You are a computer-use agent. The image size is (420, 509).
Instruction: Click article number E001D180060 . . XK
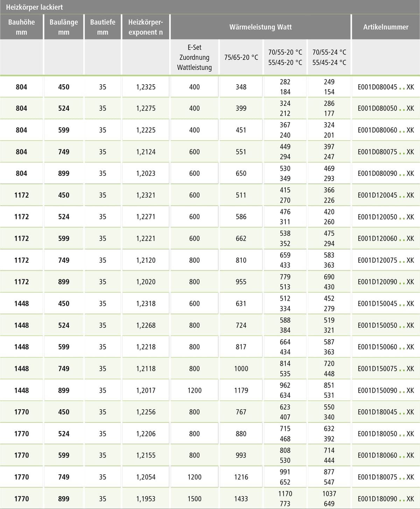(386, 455)
